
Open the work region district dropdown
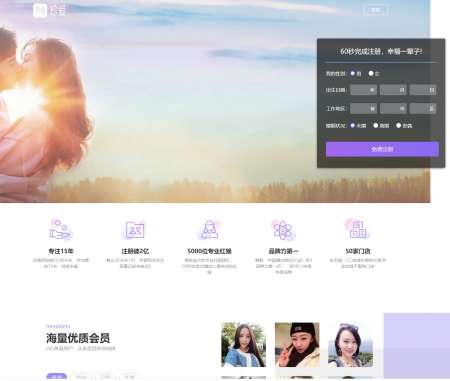point(423,108)
